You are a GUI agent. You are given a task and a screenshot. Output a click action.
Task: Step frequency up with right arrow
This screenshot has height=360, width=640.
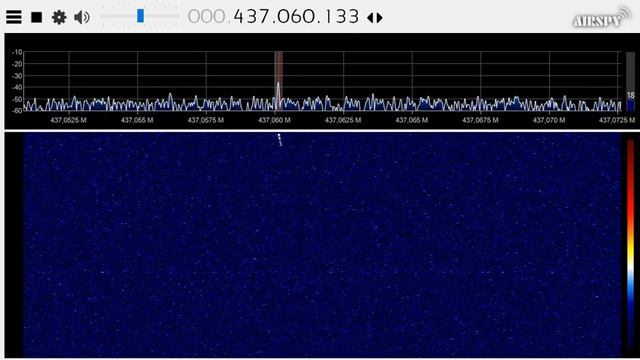tap(380, 18)
